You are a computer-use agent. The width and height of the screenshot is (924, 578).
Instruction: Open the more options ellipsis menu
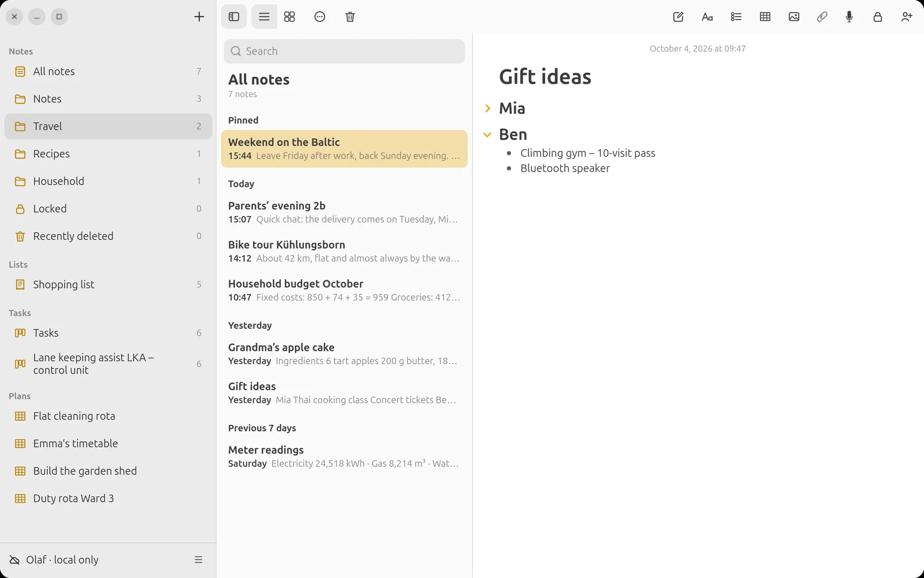point(320,17)
